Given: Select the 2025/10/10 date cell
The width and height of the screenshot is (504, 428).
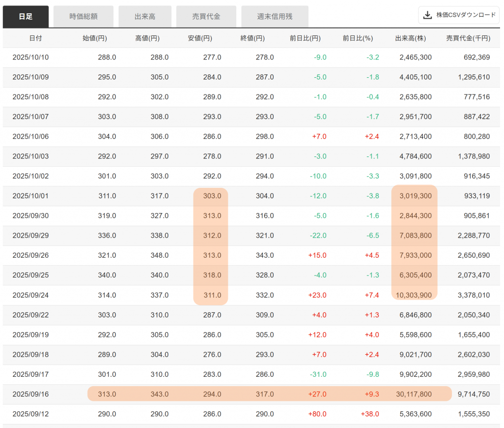Looking at the screenshot, I should pos(31,57).
